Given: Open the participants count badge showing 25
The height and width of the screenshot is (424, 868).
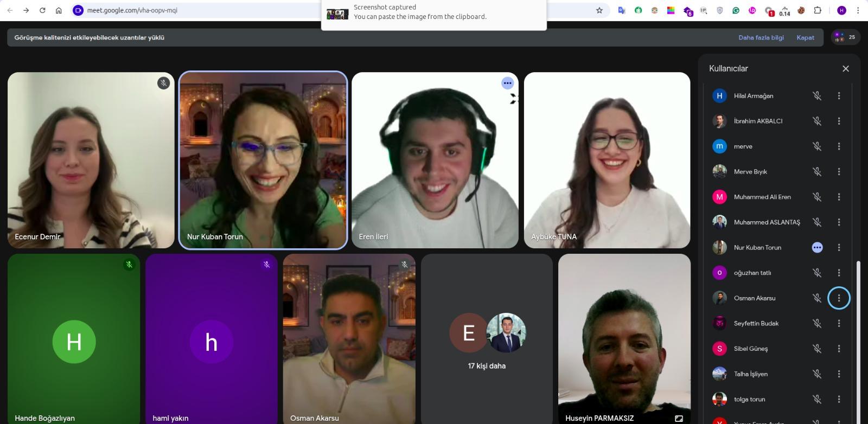Looking at the screenshot, I should pos(845,37).
